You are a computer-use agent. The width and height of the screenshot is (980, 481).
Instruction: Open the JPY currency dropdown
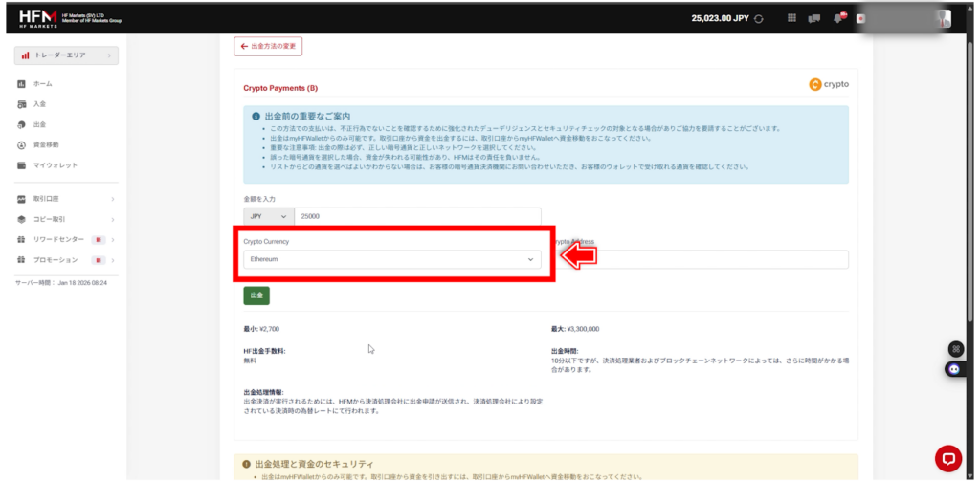coord(269,217)
